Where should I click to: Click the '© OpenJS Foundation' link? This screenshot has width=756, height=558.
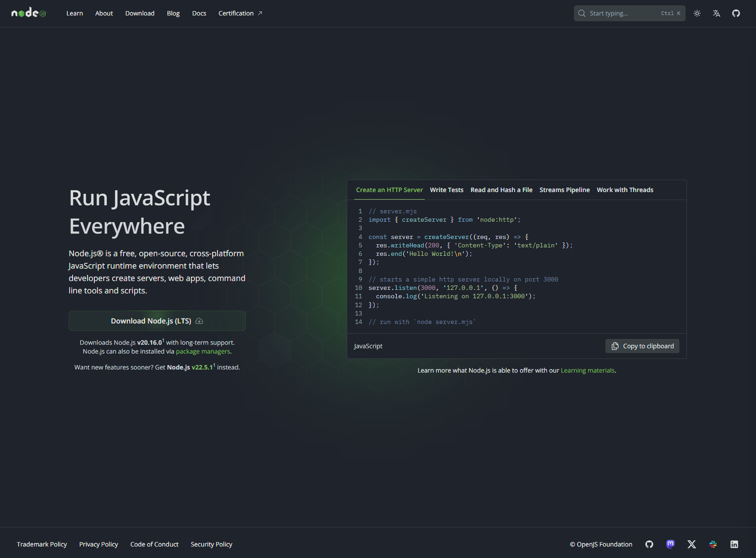601,544
